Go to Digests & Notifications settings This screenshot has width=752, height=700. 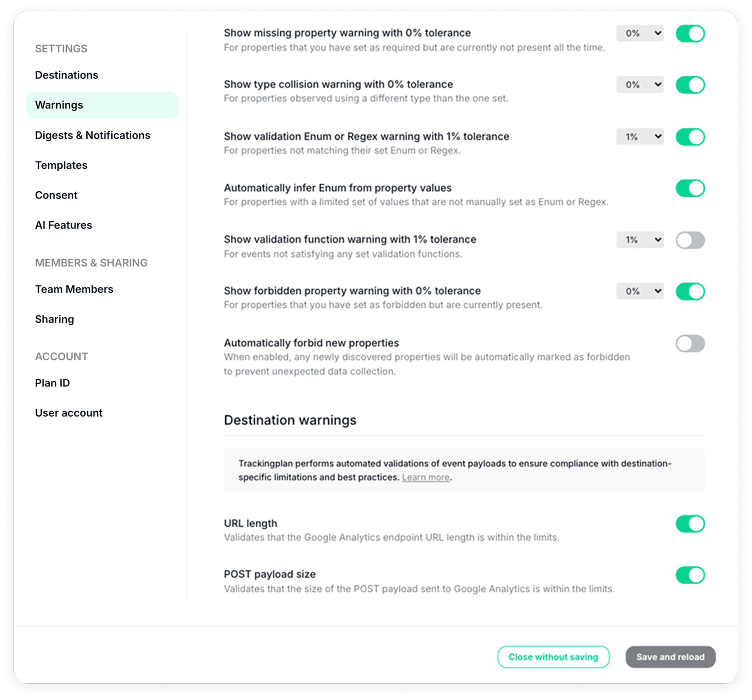pos(93,135)
